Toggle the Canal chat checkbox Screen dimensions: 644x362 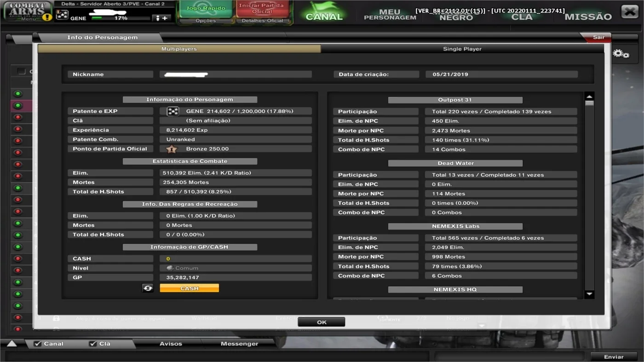point(38,344)
